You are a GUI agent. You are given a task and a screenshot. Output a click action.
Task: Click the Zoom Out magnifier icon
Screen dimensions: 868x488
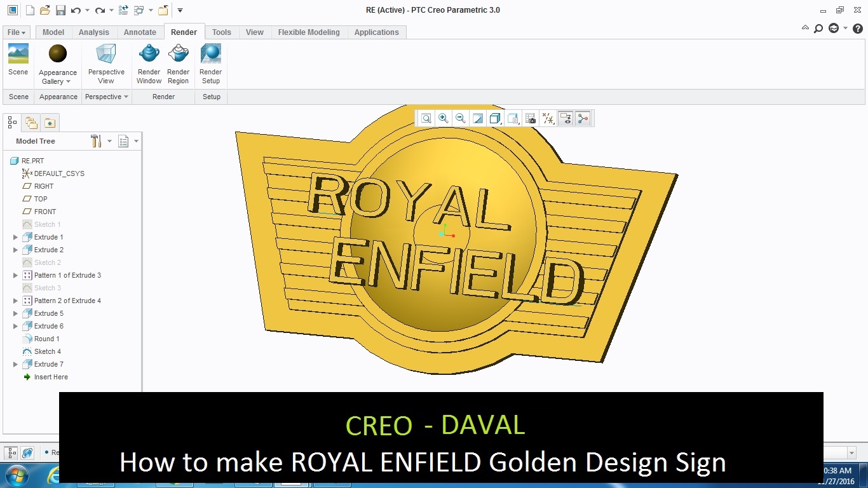(x=461, y=118)
